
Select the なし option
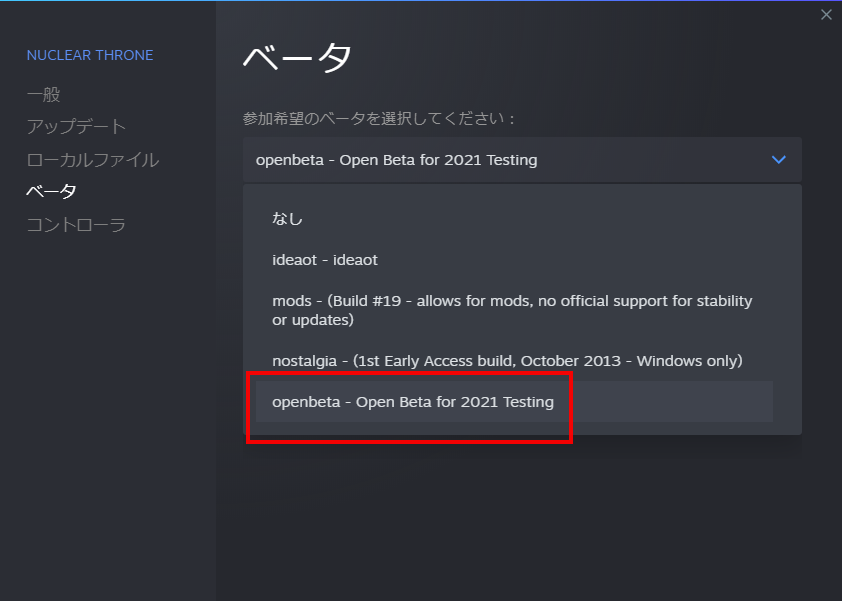288,218
